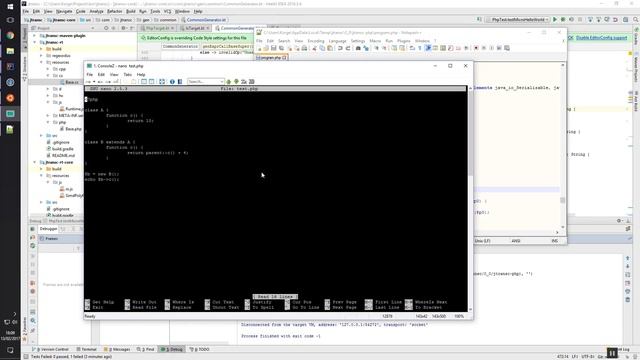This screenshot has width=640, height=360.
Task: Click File Explorer icon in Windows taskbar
Action: pos(10,51)
